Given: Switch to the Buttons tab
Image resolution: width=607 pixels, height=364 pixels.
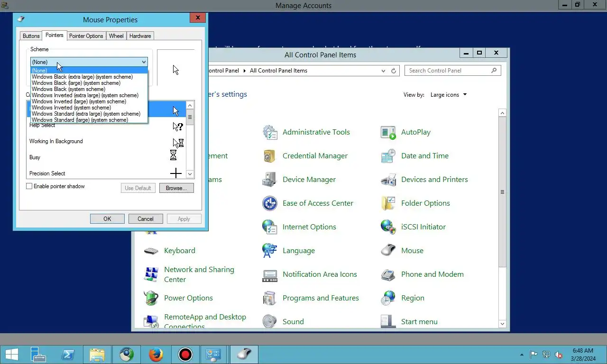Looking at the screenshot, I should point(31,36).
